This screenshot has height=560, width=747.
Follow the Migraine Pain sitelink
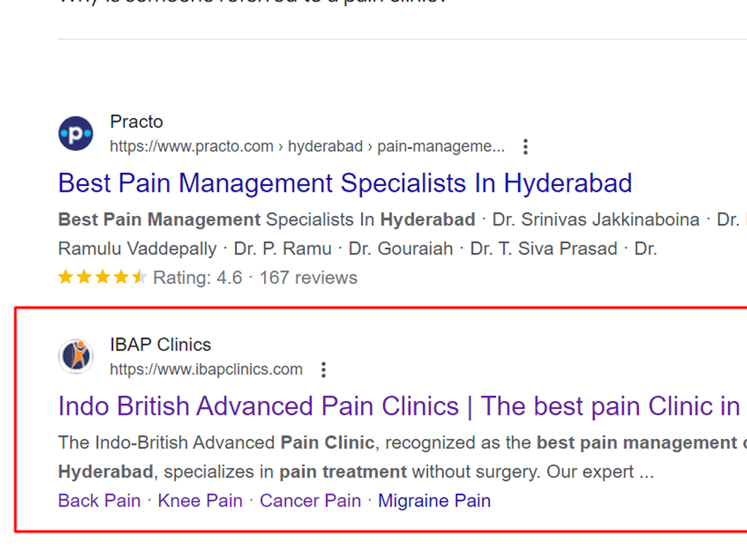tap(434, 501)
